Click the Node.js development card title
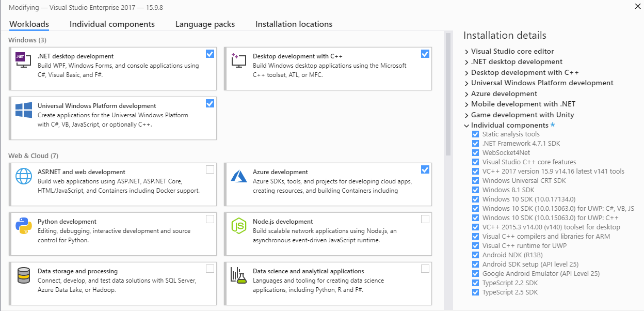 (283, 222)
